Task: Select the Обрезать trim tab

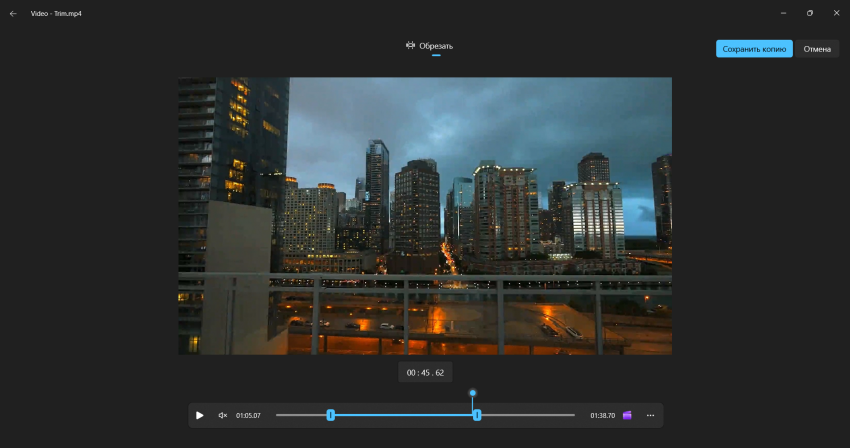Action: pyautogui.click(x=430, y=46)
